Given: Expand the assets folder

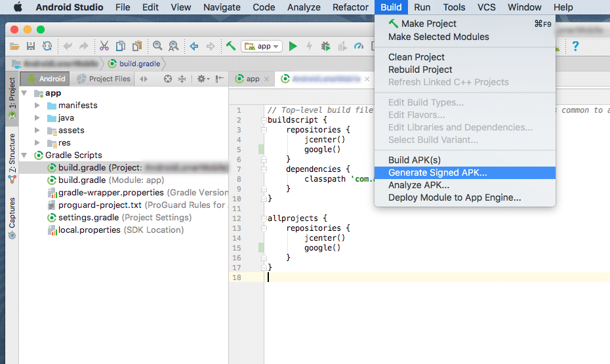Looking at the screenshot, I should pos(37,131).
